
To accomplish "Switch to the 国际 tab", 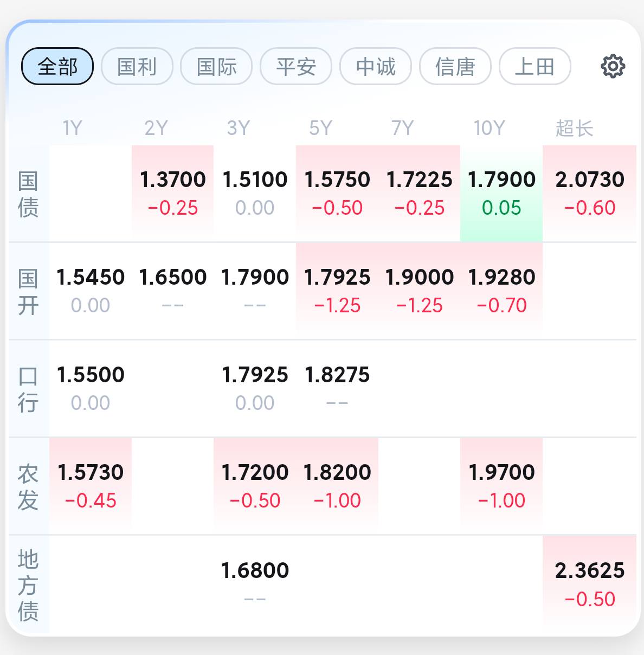I will [x=216, y=66].
